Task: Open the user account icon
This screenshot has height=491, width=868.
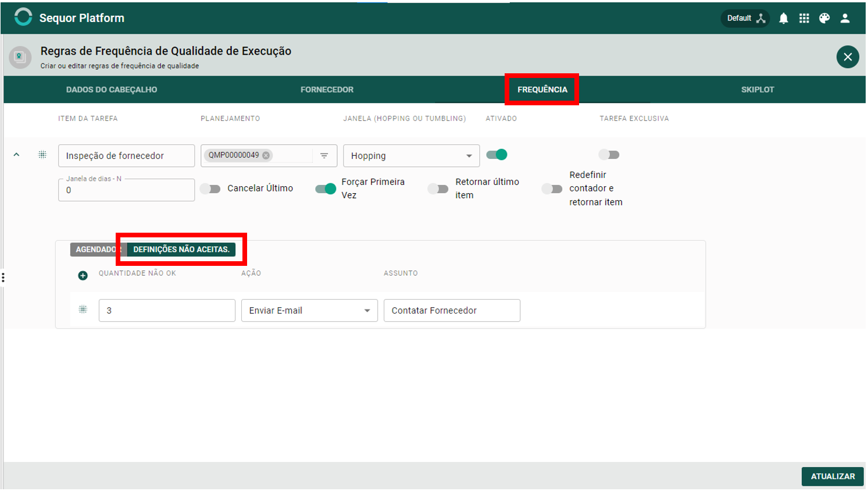Action: [845, 18]
